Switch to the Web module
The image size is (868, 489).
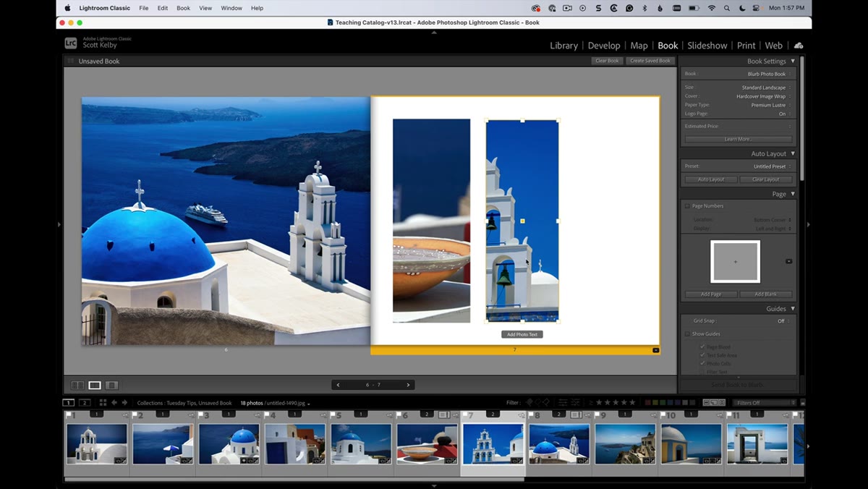pyautogui.click(x=774, y=46)
